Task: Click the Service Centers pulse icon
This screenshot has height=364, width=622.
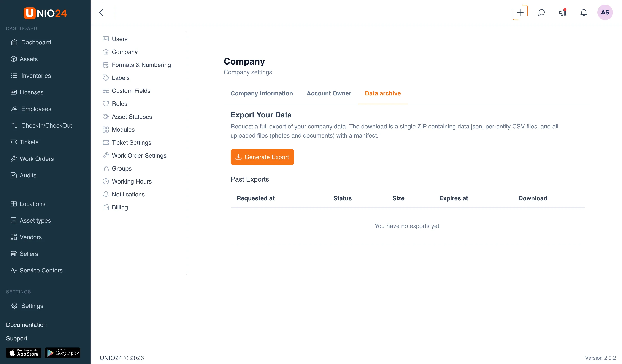Action: coord(14,270)
